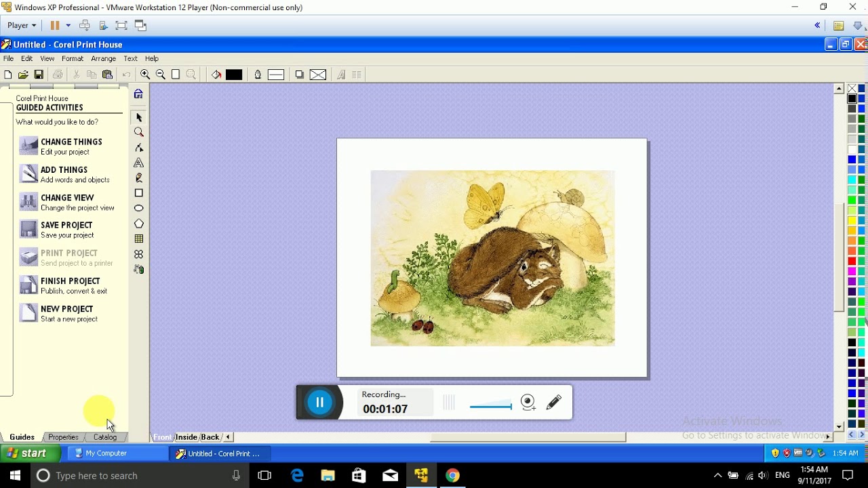Select the pointer arrow tool
This screenshot has height=488, width=868.
pyautogui.click(x=139, y=117)
